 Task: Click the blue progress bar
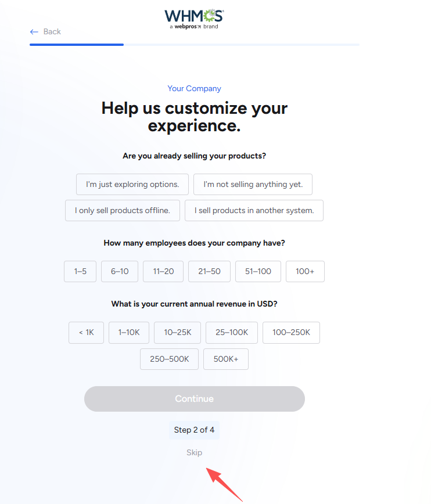77,45
